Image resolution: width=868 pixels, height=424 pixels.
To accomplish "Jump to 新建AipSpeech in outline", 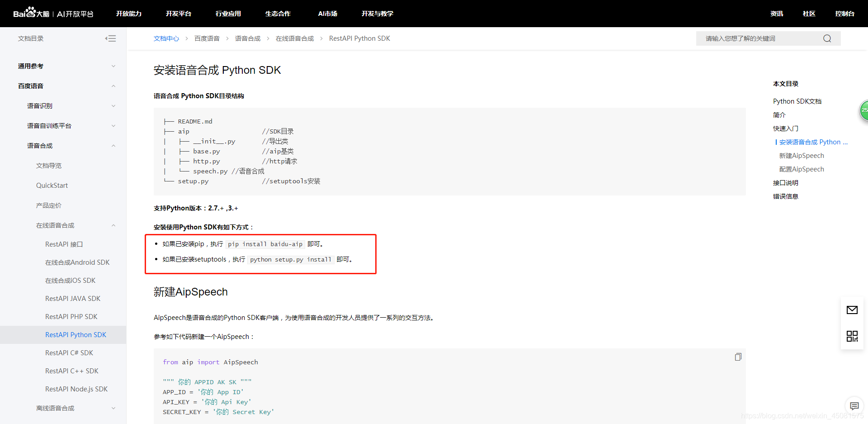I will tap(802, 156).
